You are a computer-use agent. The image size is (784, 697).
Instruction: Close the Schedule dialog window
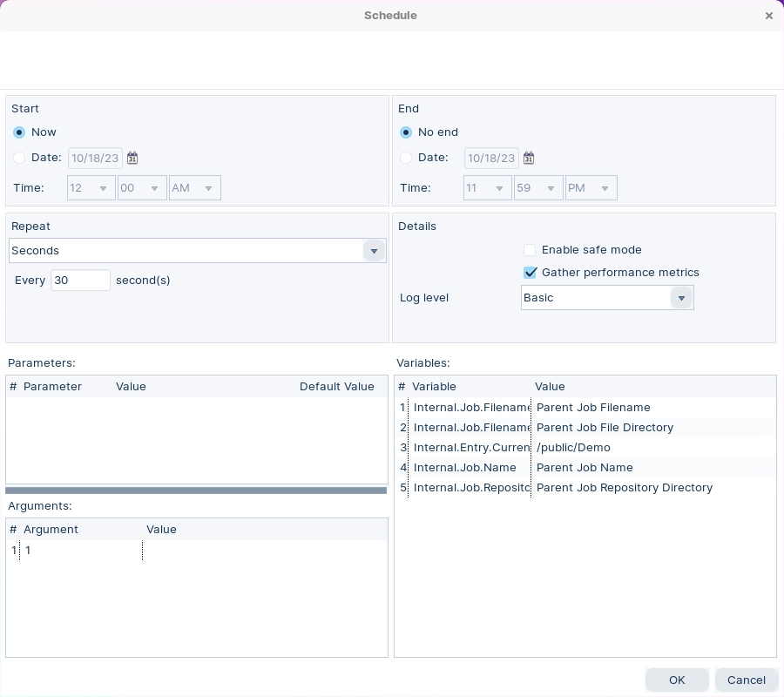coord(769,16)
